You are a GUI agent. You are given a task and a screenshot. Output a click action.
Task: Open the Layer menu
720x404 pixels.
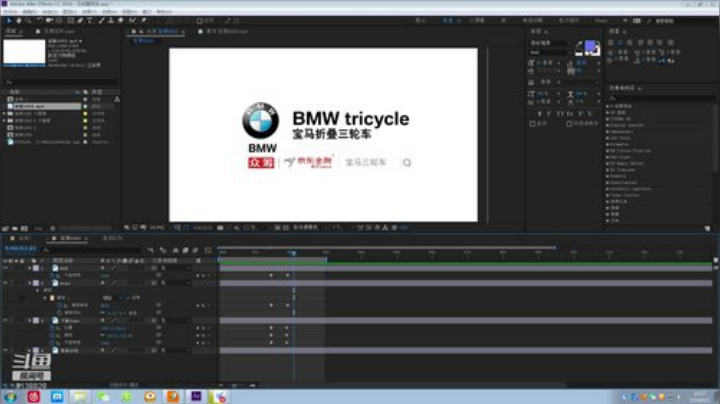70,11
